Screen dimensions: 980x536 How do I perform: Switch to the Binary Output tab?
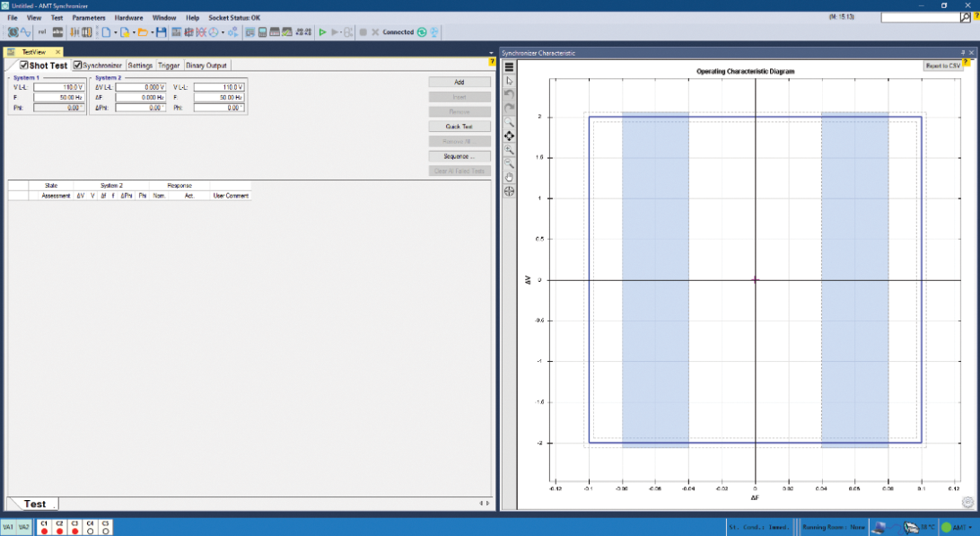[206, 66]
